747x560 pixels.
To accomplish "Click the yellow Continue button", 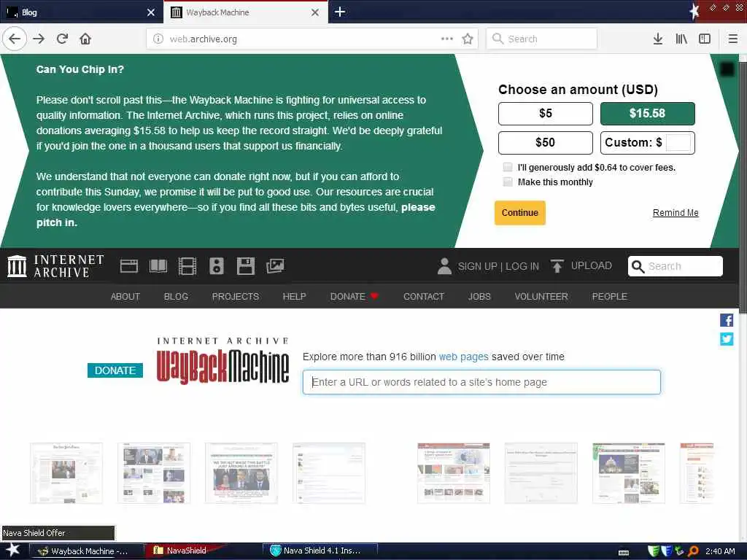I will coord(519,213).
